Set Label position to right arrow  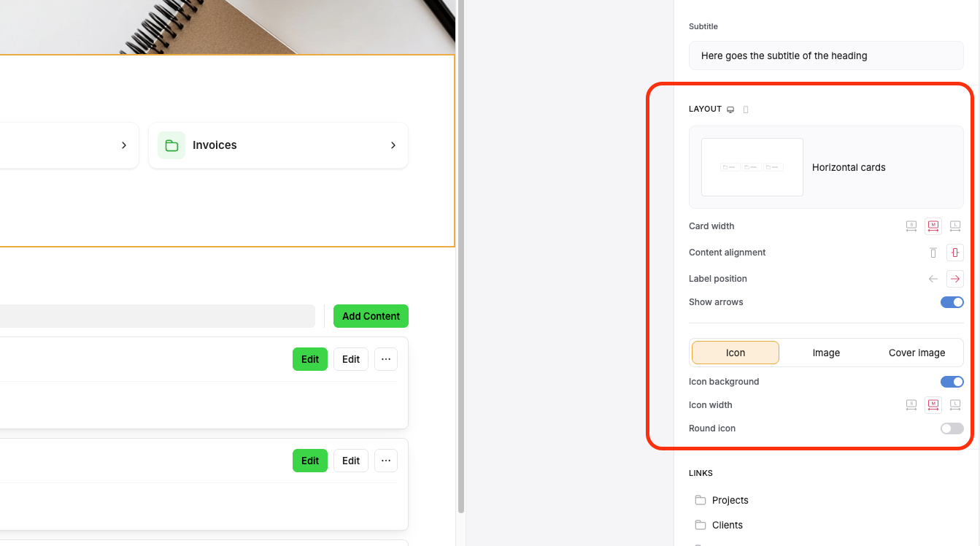tap(955, 279)
